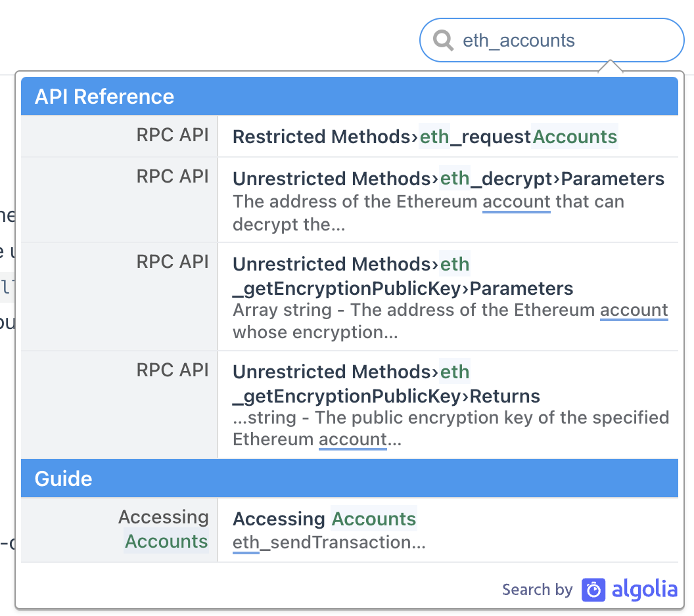Click the RPC API label beside eth_decrypt result
The image size is (694, 616).
(172, 177)
